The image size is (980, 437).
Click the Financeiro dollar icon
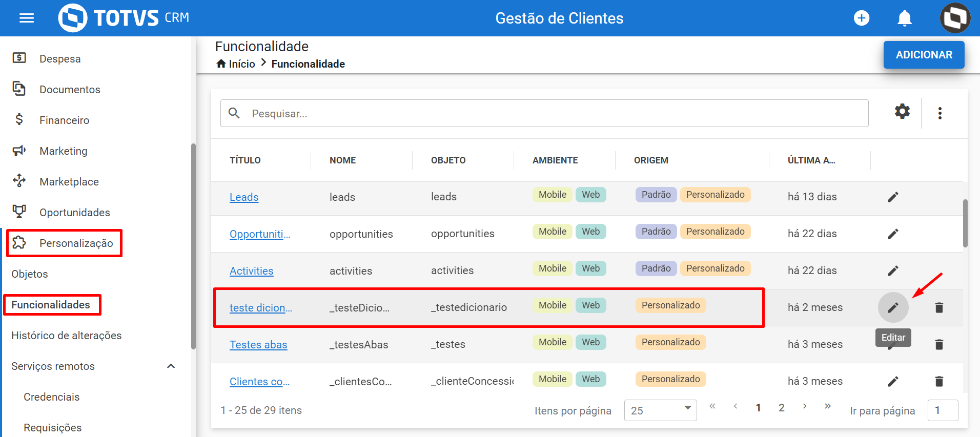click(19, 119)
